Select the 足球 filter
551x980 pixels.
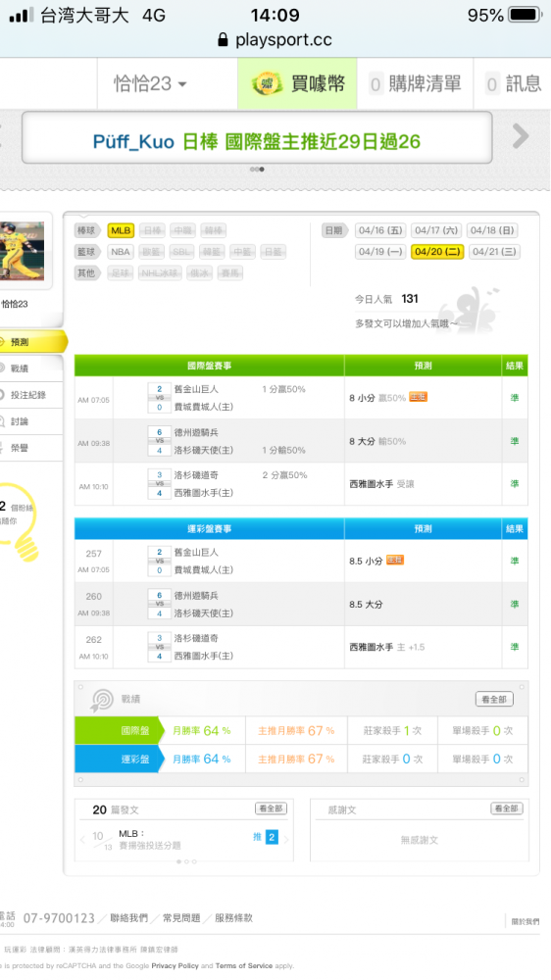(120, 273)
